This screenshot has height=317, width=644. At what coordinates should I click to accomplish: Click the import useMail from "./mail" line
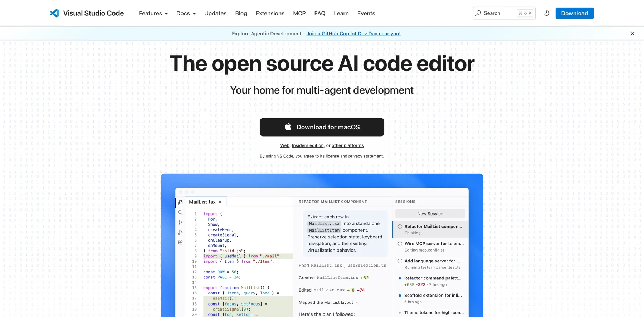click(x=242, y=256)
